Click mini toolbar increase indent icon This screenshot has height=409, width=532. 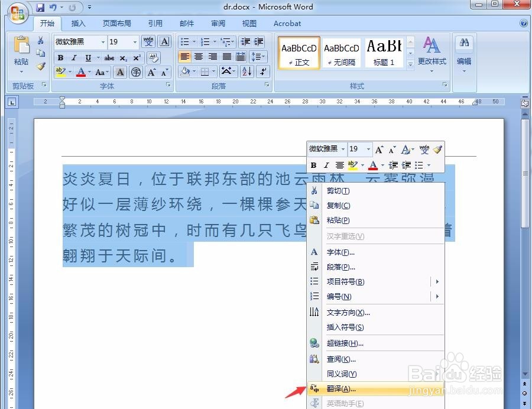406,165
